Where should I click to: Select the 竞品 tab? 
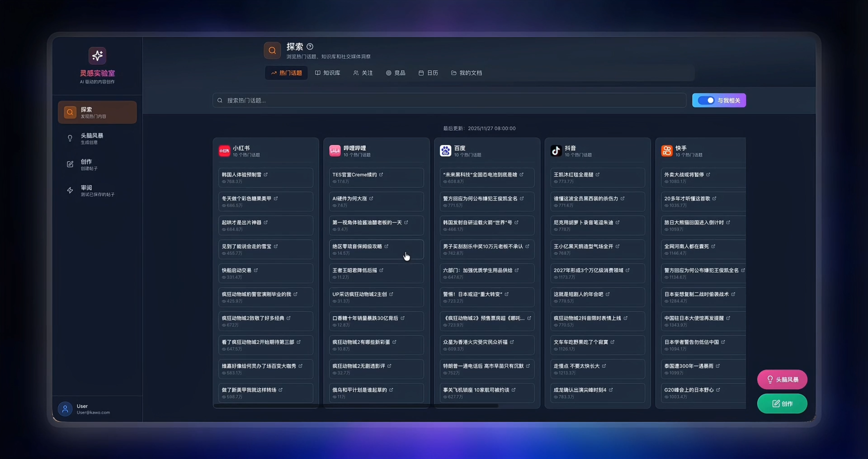tap(396, 73)
